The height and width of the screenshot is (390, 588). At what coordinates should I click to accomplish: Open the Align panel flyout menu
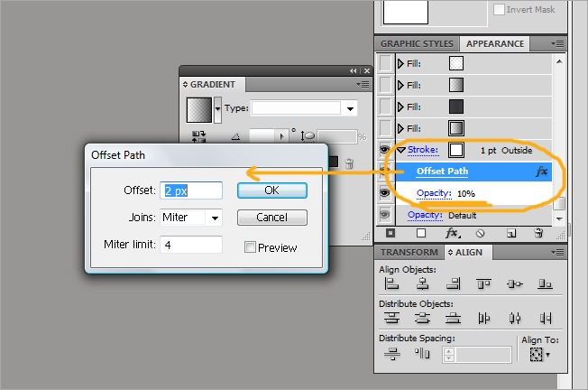pyautogui.click(x=557, y=253)
